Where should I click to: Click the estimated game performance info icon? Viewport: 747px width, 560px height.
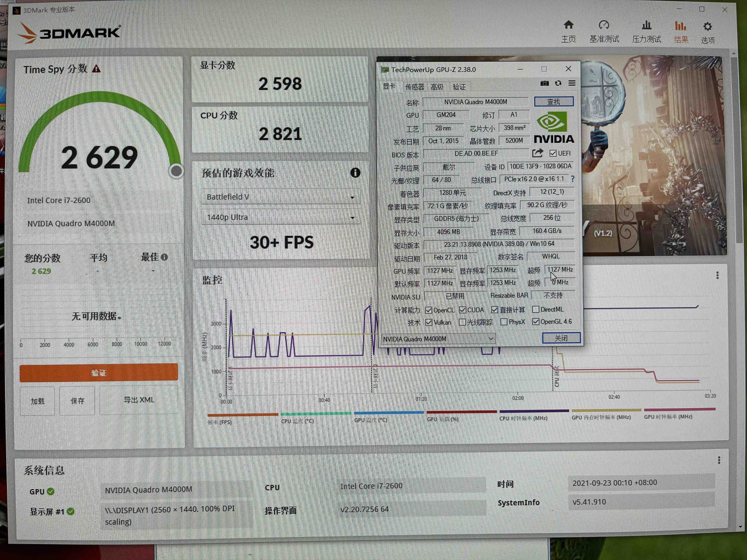point(355,172)
